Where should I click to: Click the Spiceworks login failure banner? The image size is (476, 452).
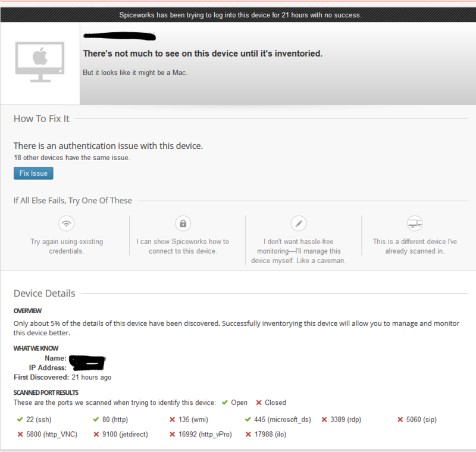click(x=238, y=14)
